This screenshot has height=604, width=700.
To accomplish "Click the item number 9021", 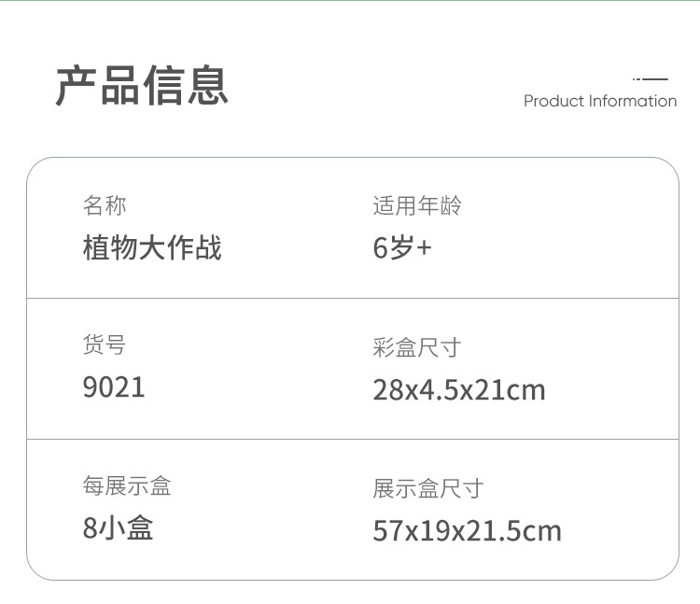I will point(114,387).
